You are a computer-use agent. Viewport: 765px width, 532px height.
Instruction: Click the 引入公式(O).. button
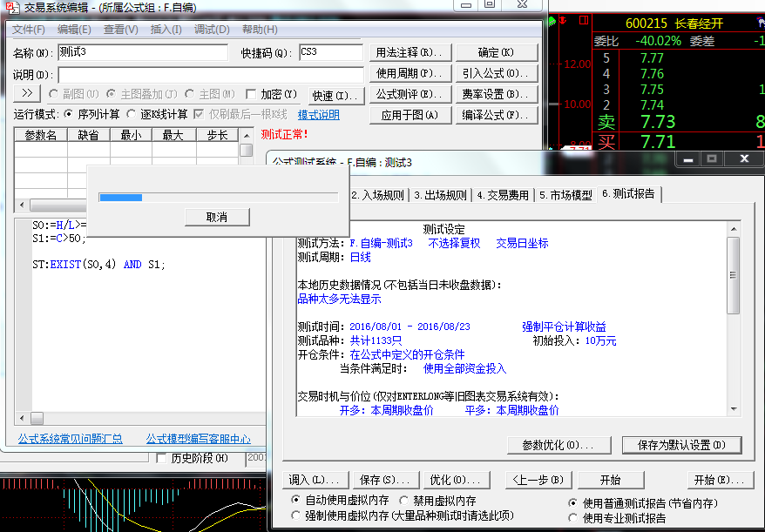coord(496,73)
